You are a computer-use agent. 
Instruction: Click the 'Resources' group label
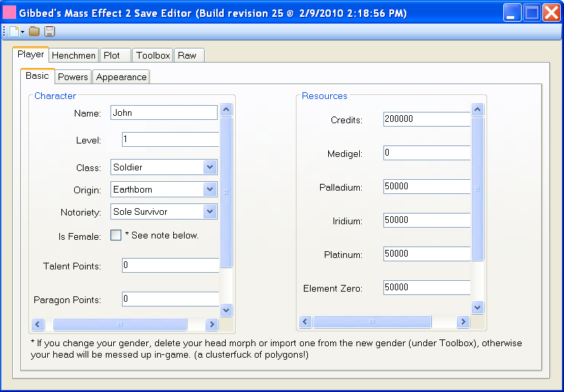tap(324, 96)
